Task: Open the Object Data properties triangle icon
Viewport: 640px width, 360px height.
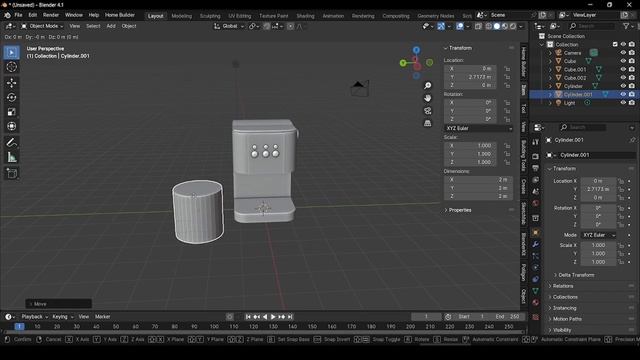Action: (x=536, y=291)
